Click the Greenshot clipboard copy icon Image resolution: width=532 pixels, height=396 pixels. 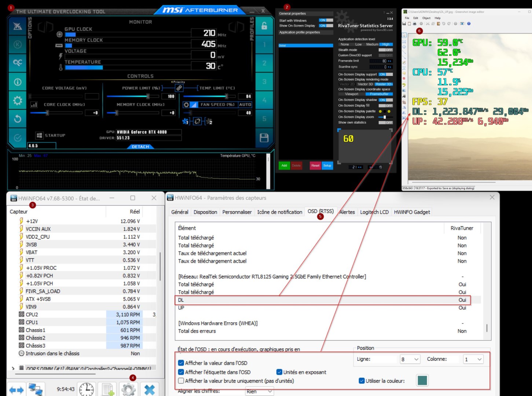coord(410,23)
